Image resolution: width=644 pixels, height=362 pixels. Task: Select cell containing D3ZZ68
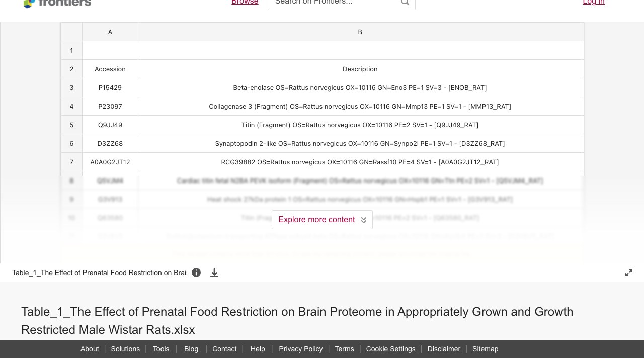coord(110,143)
